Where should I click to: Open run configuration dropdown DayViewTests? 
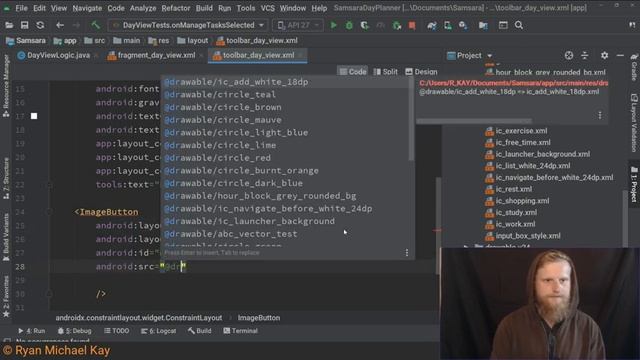189,25
